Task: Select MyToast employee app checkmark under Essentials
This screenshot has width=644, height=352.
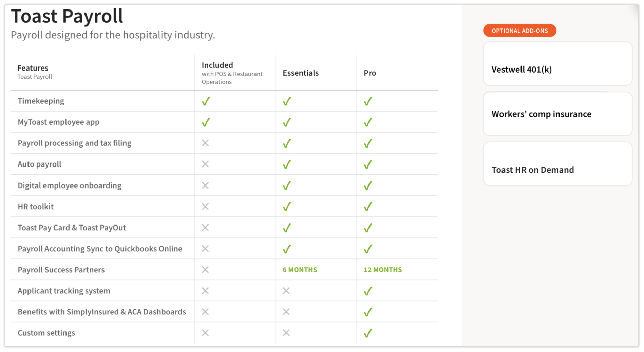Action: (287, 122)
